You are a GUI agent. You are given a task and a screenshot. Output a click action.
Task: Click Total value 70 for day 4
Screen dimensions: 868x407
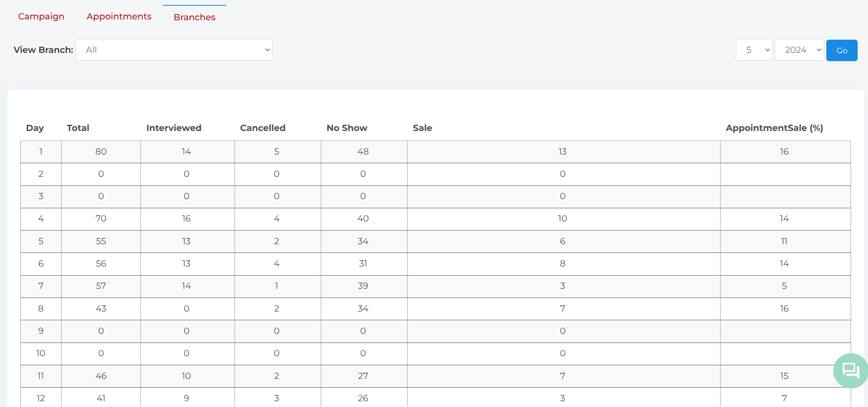pyautogui.click(x=101, y=219)
